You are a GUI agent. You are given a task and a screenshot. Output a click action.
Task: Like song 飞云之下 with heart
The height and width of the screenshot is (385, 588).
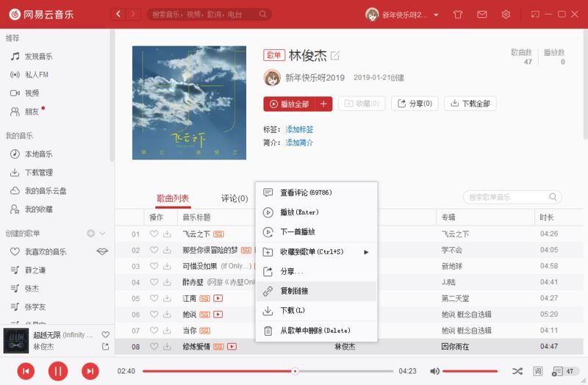[x=154, y=234]
